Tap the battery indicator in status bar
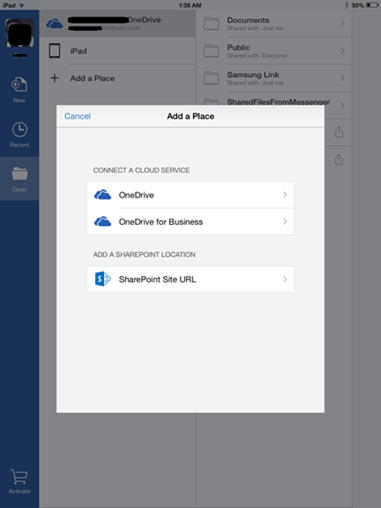381x508 pixels. coord(372,5)
